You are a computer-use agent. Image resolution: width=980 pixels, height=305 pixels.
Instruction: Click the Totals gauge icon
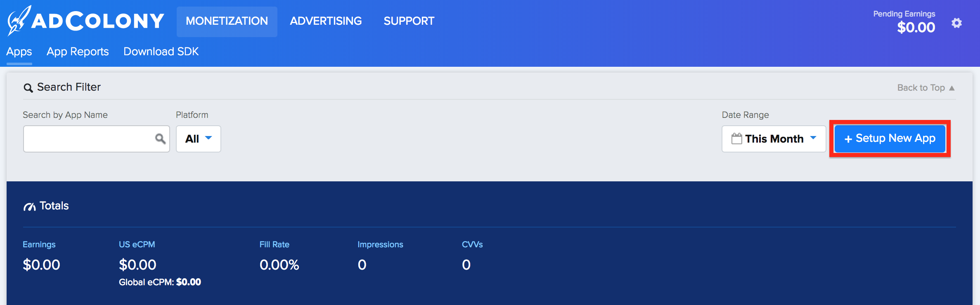tap(29, 206)
